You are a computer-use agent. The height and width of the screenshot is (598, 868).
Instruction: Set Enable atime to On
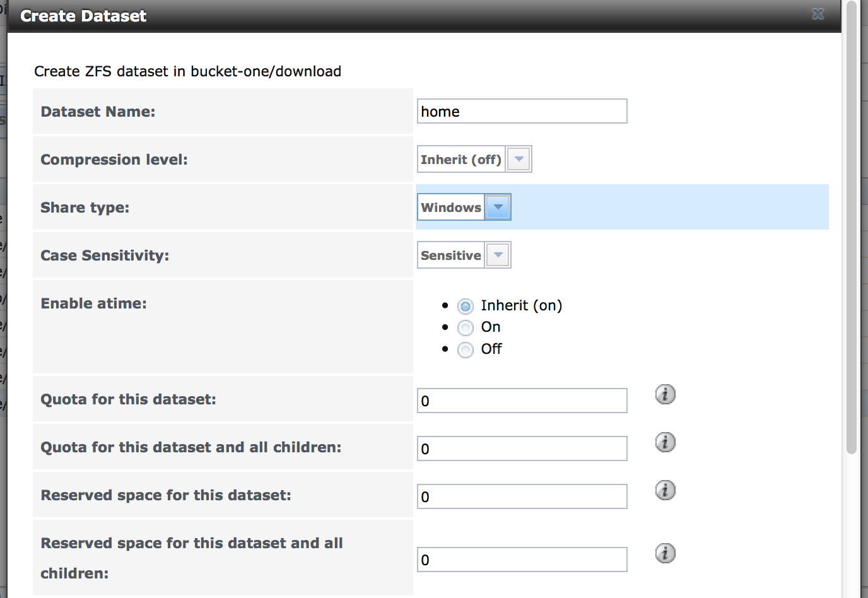click(x=466, y=328)
